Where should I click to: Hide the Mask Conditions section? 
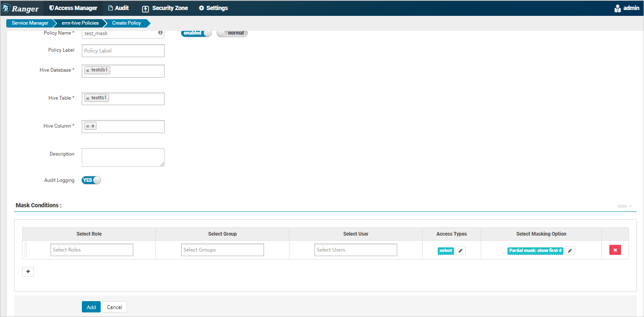tap(625, 206)
